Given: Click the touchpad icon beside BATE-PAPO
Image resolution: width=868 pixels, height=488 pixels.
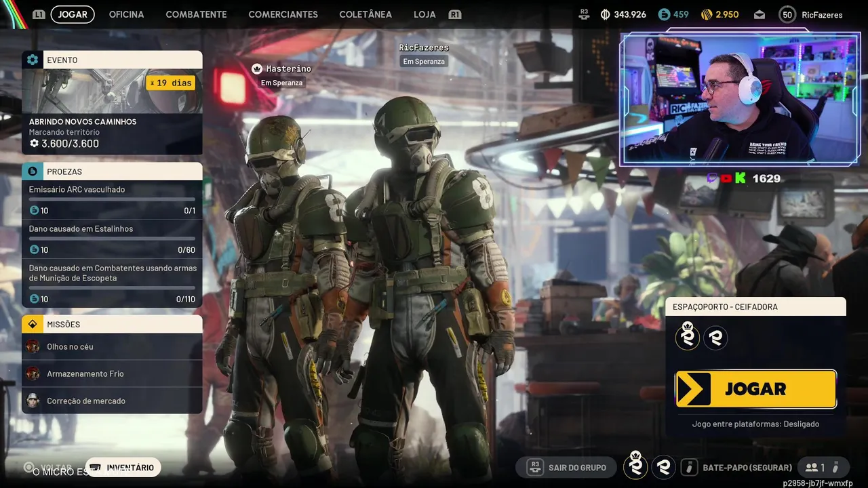Looking at the screenshot, I should 690,468.
